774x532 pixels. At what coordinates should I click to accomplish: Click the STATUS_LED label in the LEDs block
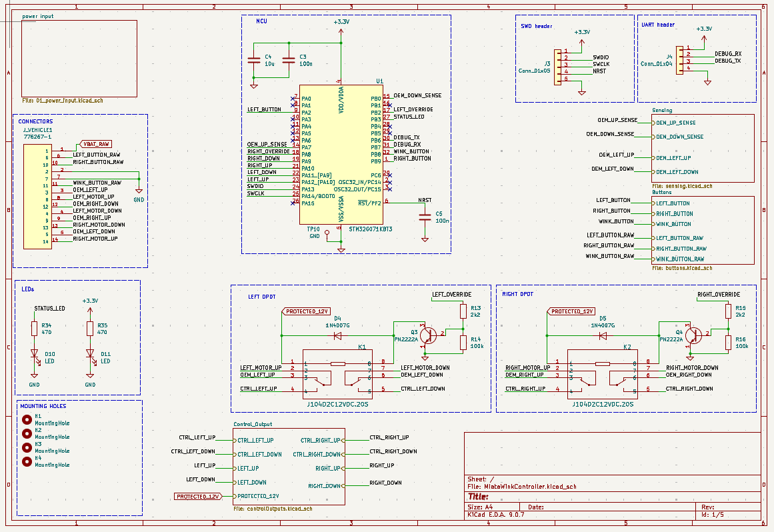(49, 309)
